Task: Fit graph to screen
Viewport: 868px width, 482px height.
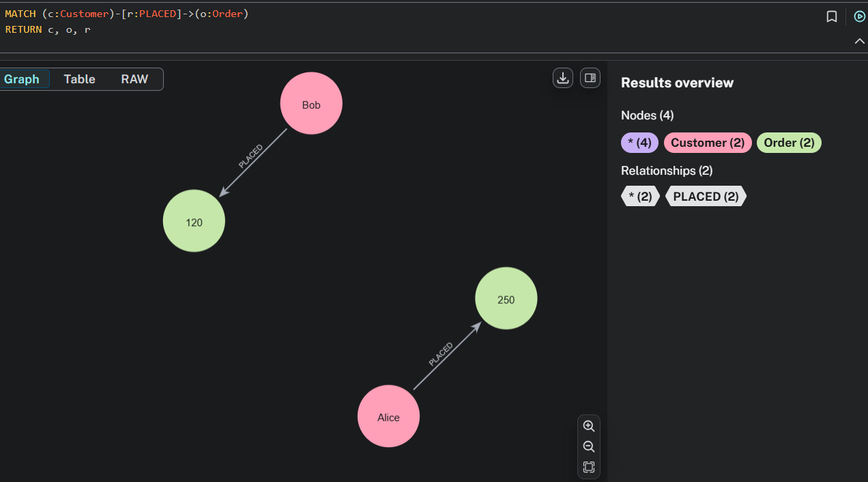Action: [x=589, y=467]
